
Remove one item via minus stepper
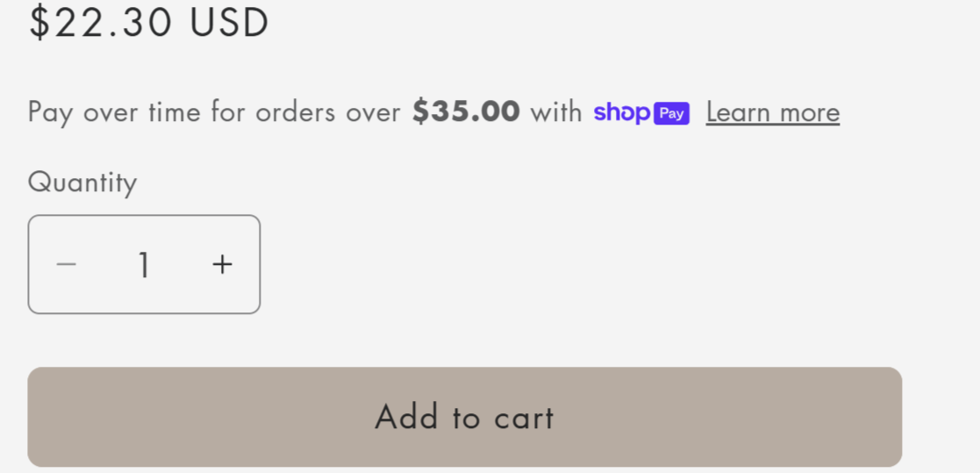click(x=66, y=264)
